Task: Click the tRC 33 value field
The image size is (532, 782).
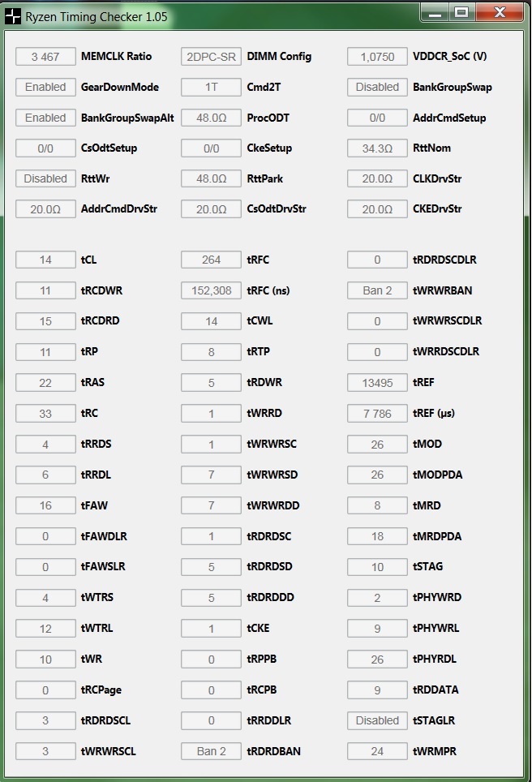Action: (45, 414)
